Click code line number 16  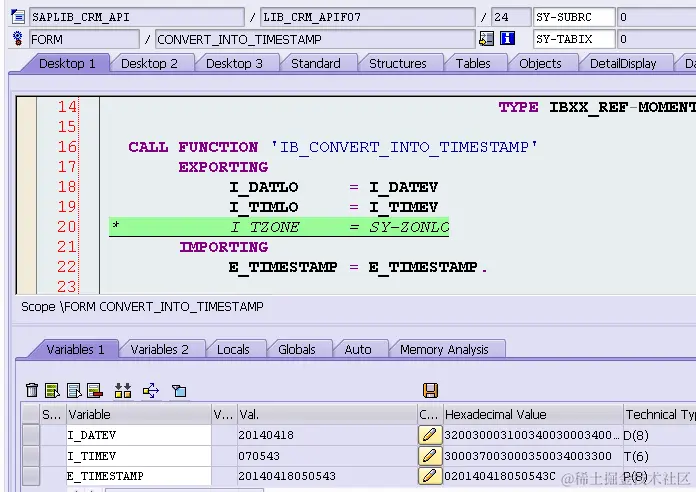point(67,147)
